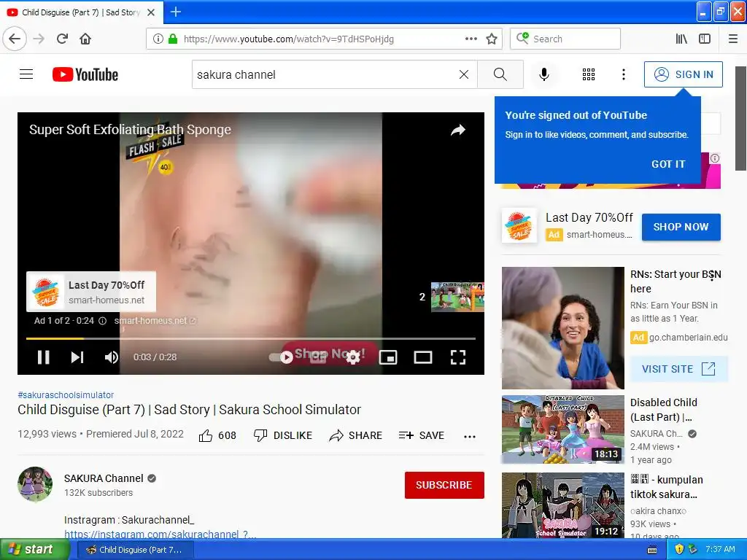Open more actions ellipsis under video
Viewport: 747px width, 560px height.
pyautogui.click(x=470, y=436)
